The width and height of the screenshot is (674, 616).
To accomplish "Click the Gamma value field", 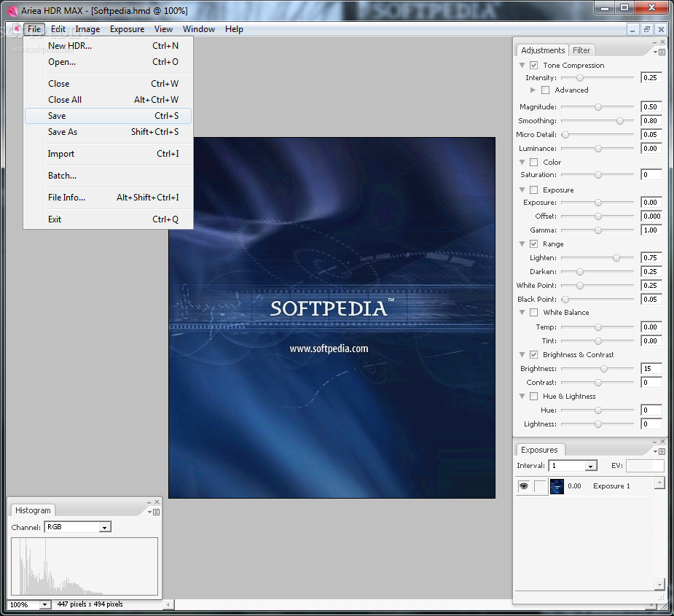I will 651,230.
